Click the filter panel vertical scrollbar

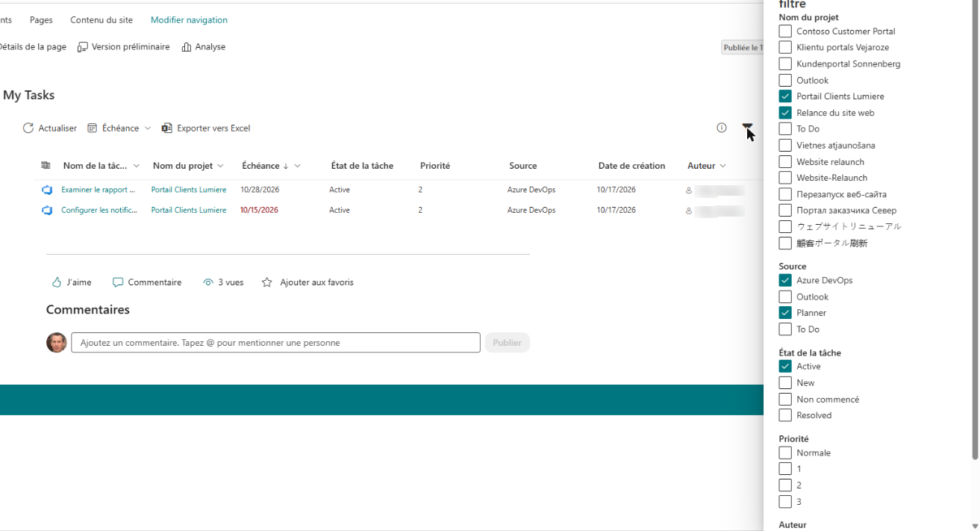tap(975, 230)
